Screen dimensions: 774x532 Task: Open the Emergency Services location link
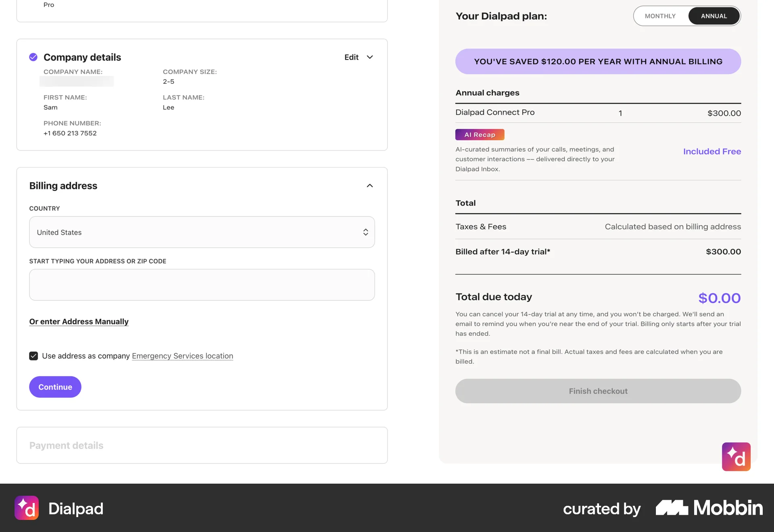[x=182, y=356]
